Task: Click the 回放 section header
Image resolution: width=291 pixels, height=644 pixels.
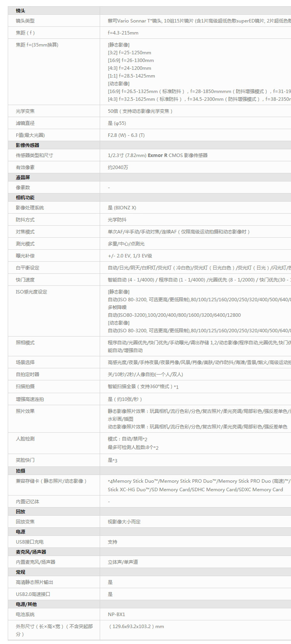Action: pos(20,512)
